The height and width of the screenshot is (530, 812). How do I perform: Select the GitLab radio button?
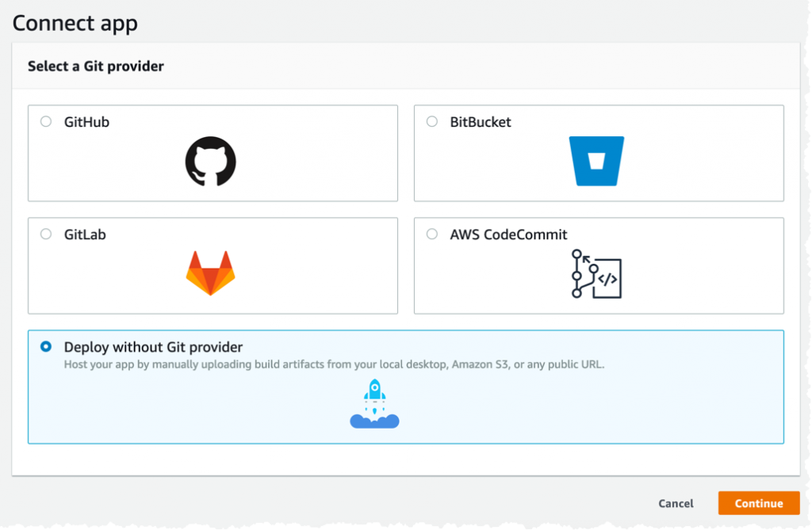coord(46,234)
